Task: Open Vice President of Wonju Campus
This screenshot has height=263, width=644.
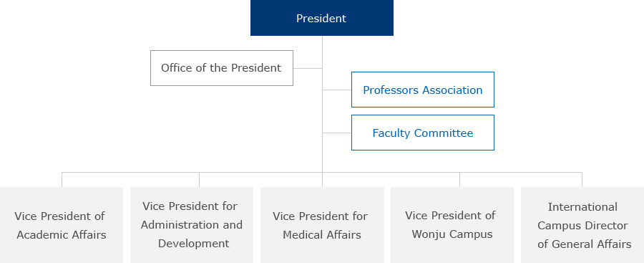Action: point(452,225)
